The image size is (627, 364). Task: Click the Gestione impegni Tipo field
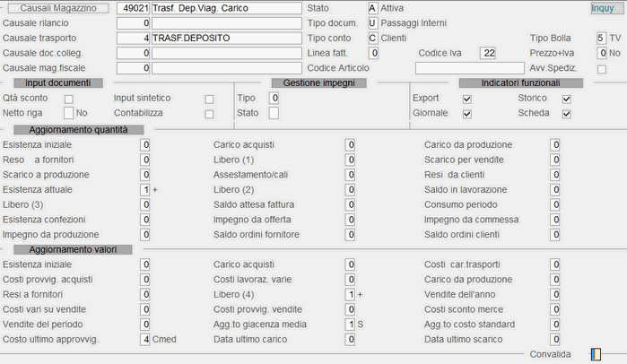(274, 99)
